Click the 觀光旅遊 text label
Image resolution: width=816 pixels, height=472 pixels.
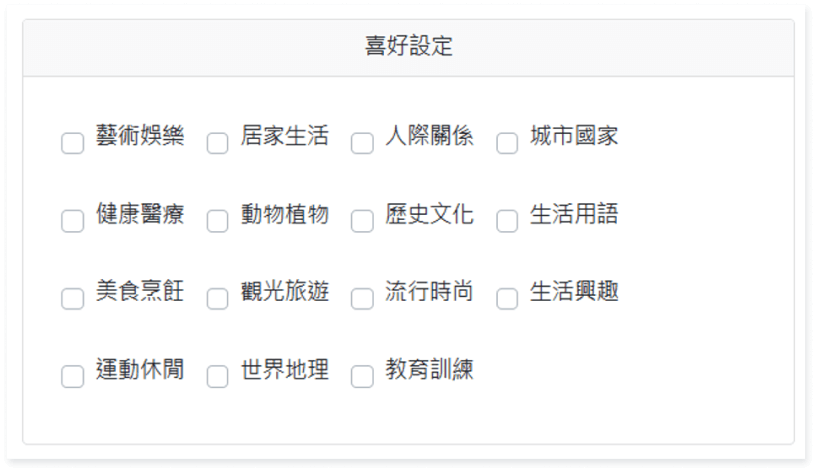click(285, 292)
